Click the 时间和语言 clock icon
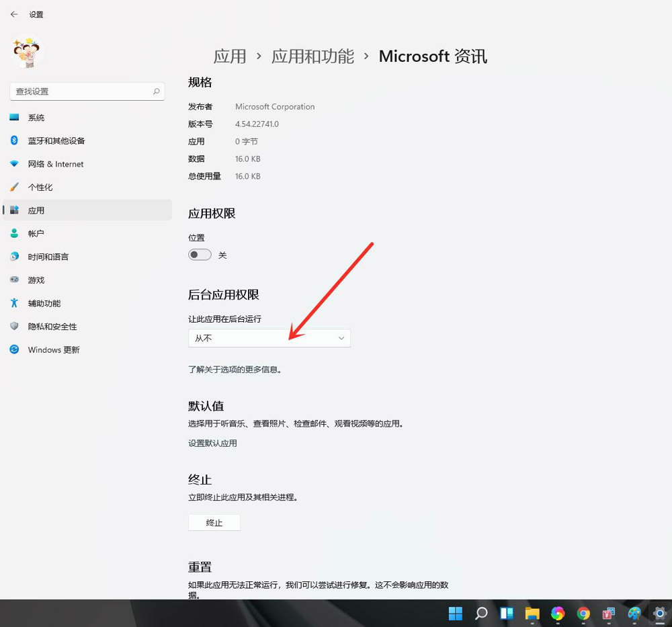The image size is (672, 627). point(14,256)
